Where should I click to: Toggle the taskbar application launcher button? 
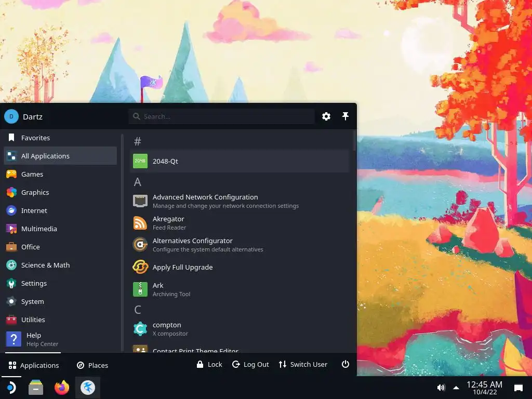click(11, 388)
